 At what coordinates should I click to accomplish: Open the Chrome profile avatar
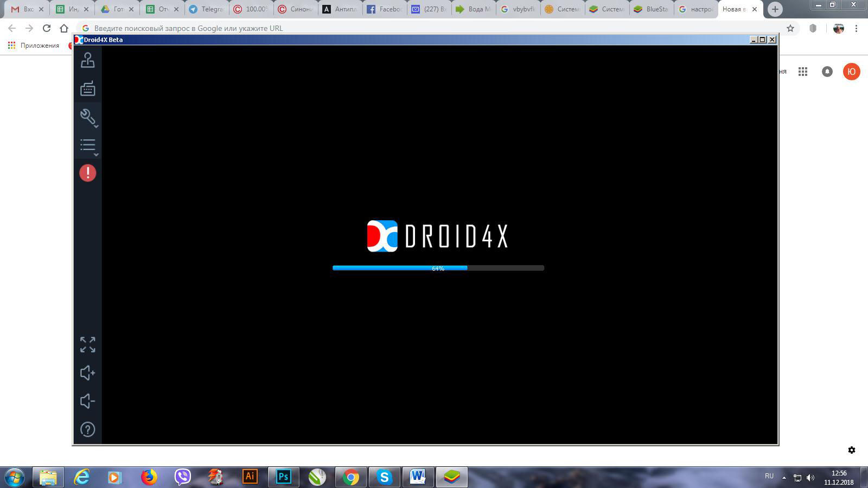839,28
